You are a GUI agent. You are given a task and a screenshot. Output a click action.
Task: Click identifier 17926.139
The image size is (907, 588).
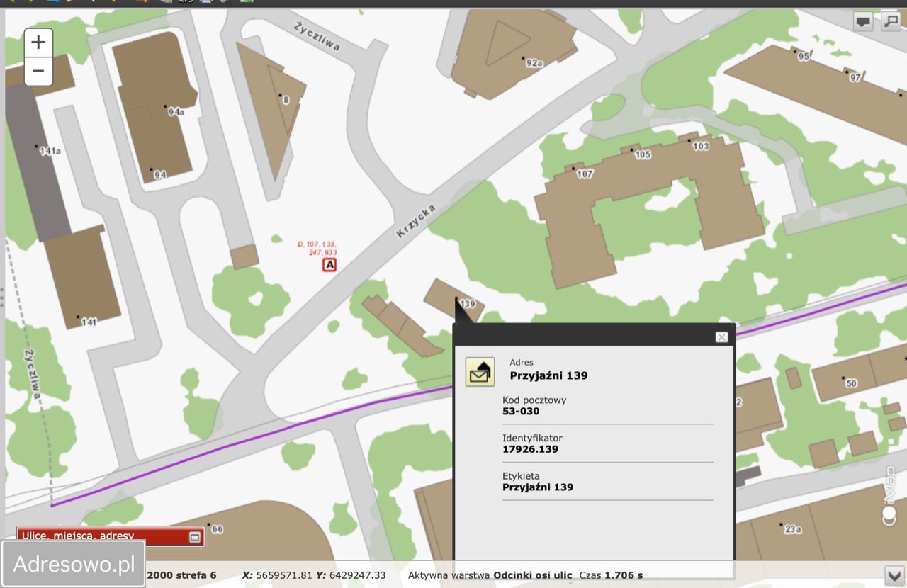point(530,449)
